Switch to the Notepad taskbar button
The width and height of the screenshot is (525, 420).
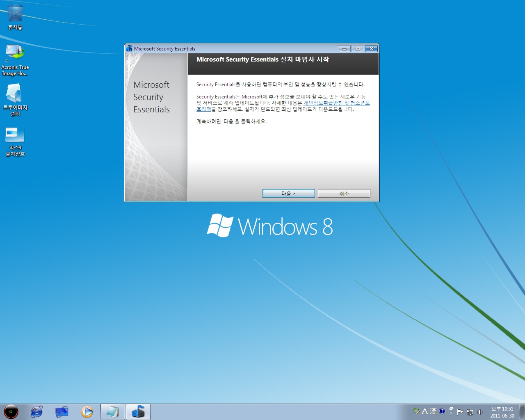tap(112, 412)
